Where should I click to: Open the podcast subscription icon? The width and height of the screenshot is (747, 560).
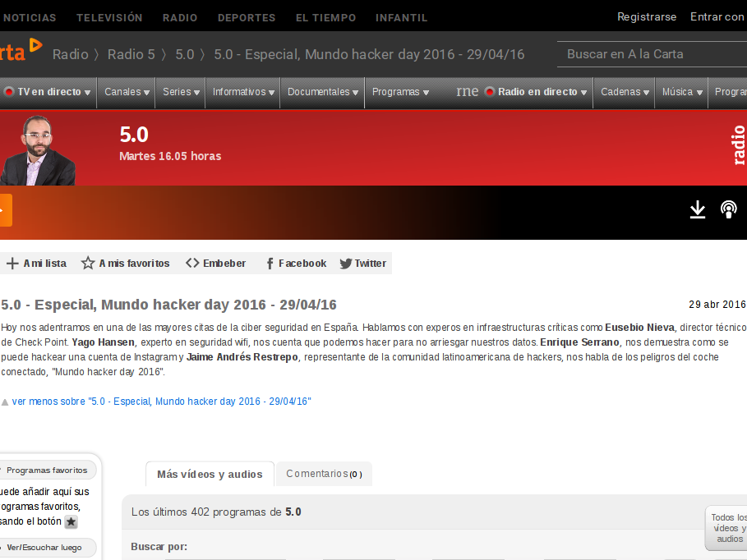(x=728, y=210)
